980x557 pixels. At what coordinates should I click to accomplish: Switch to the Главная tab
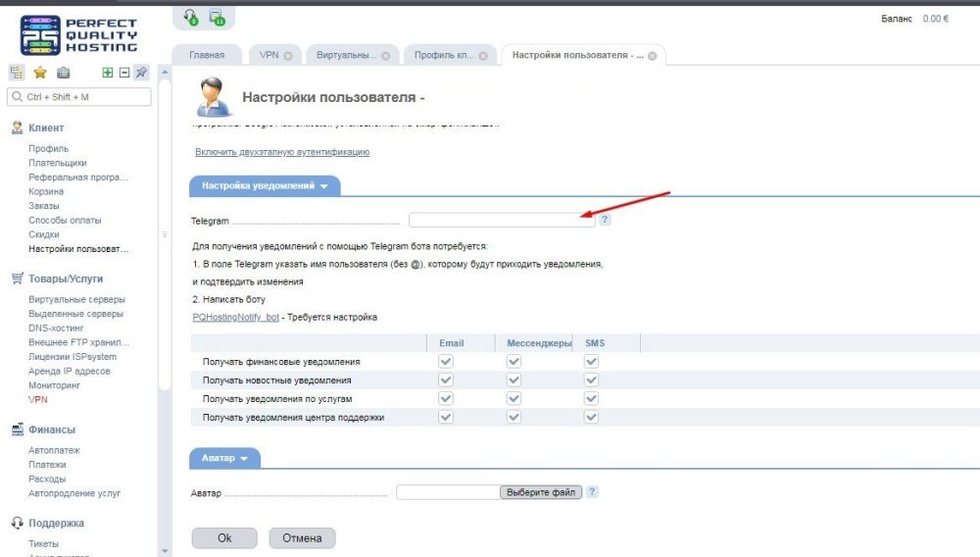click(207, 55)
